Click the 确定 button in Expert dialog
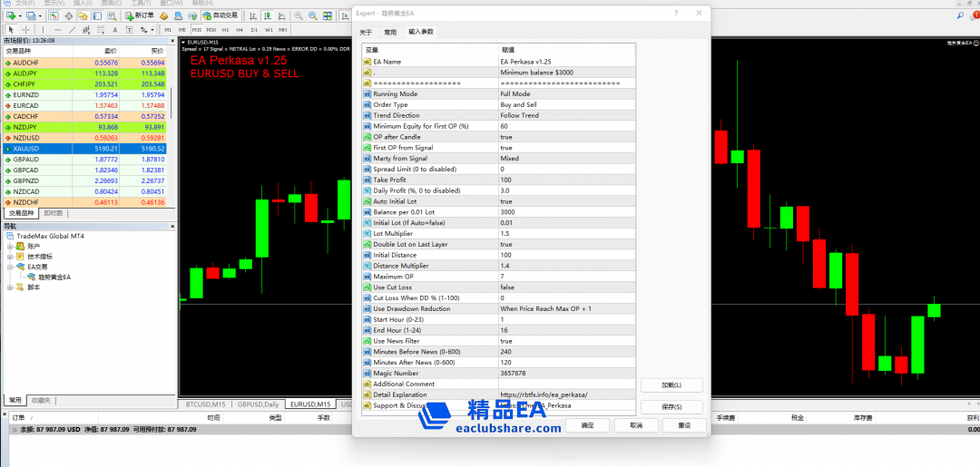Image resolution: width=980 pixels, height=467 pixels. [588, 425]
